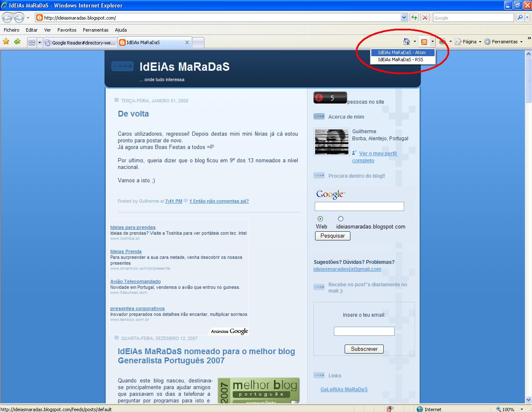The height and width of the screenshot is (412, 532).
Task: Click the Google logo in blog search
Action: coord(331,194)
